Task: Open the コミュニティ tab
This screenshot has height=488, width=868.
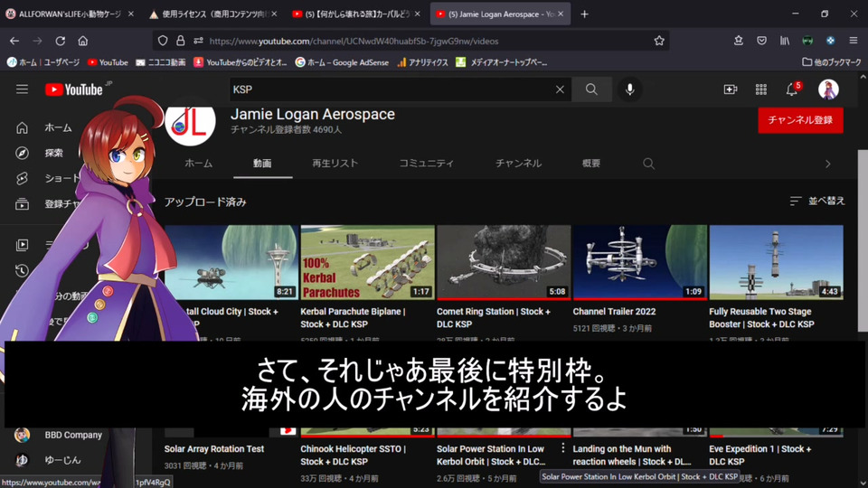Action: coord(426,164)
